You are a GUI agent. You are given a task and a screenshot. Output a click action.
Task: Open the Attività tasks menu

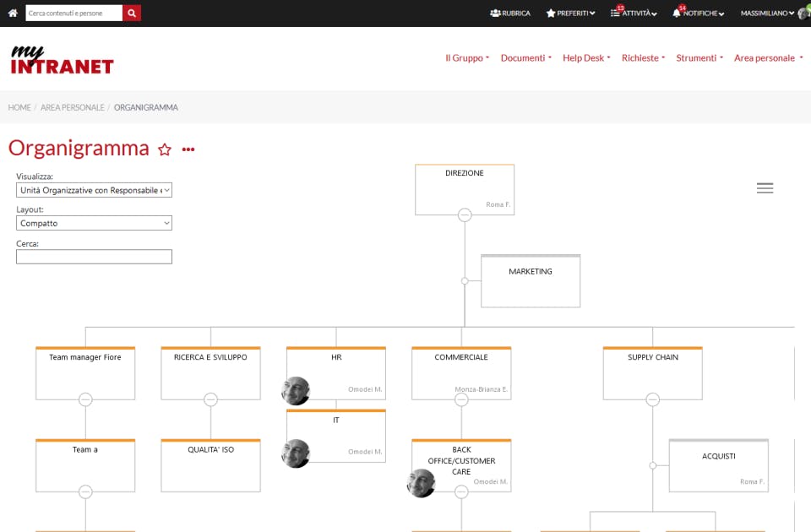(634, 13)
